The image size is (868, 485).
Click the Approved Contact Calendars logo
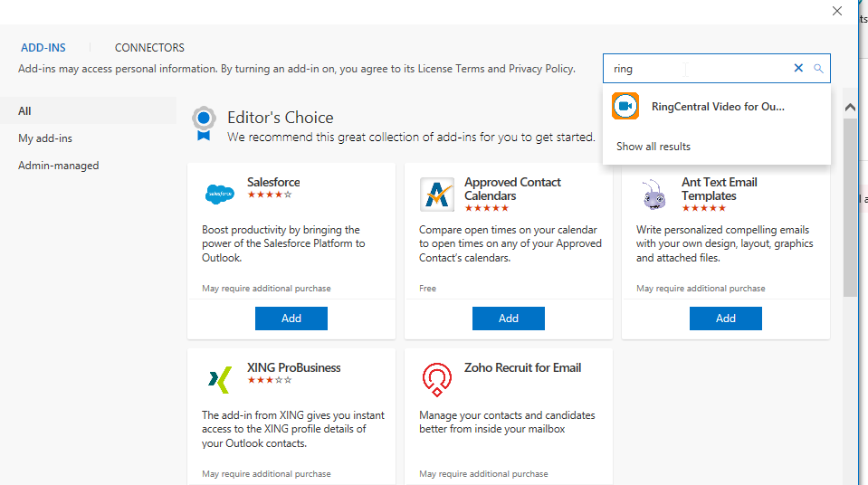[x=437, y=195]
